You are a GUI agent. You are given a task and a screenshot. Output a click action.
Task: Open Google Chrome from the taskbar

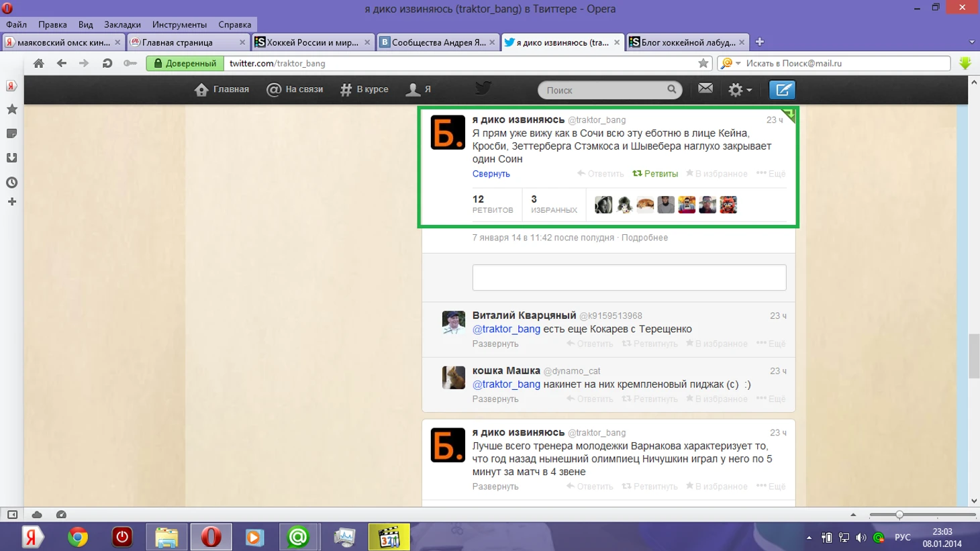[78, 537]
